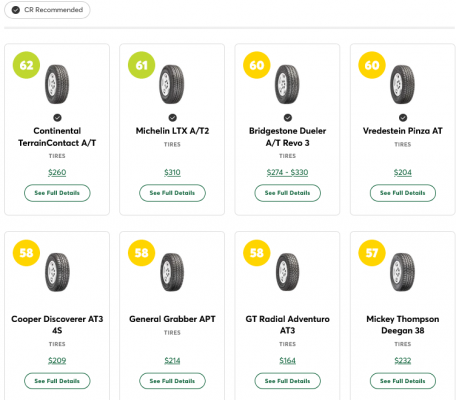The height and width of the screenshot is (400, 456).
Task: Click the 58 score badge on Cooper card
Action: (26, 253)
